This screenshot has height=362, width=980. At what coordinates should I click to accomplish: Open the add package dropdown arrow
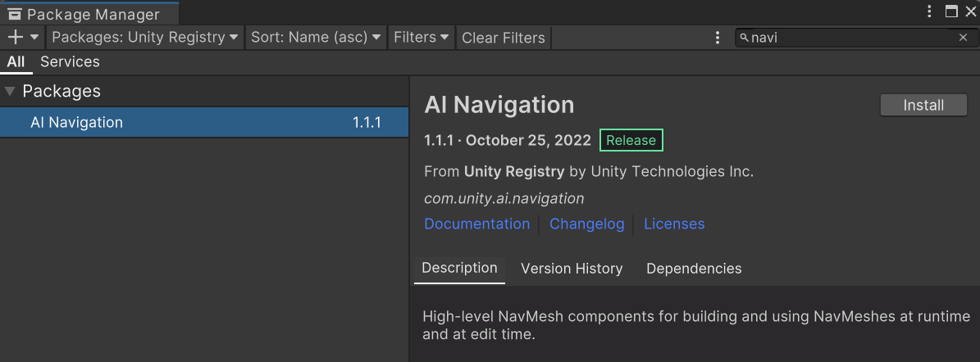tap(34, 38)
